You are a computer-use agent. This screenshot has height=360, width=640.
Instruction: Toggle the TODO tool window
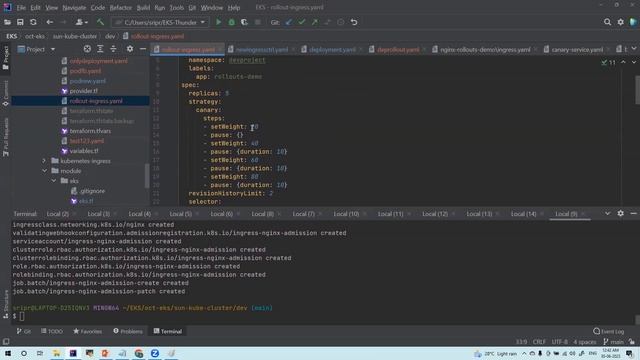pos(52,331)
